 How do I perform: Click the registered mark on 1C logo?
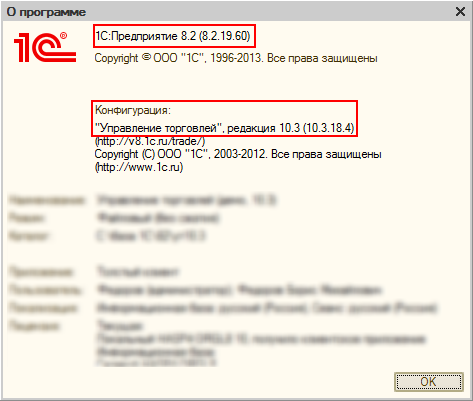point(63,36)
